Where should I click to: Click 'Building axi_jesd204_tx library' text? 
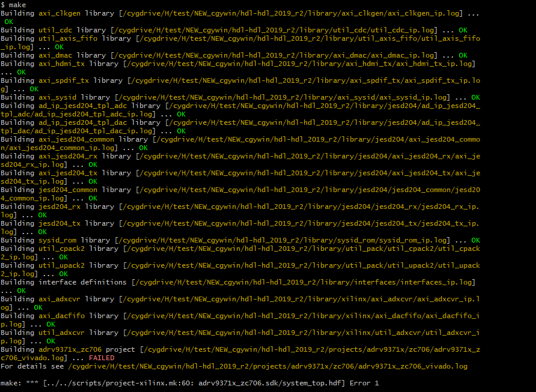pyautogui.click(x=66, y=173)
